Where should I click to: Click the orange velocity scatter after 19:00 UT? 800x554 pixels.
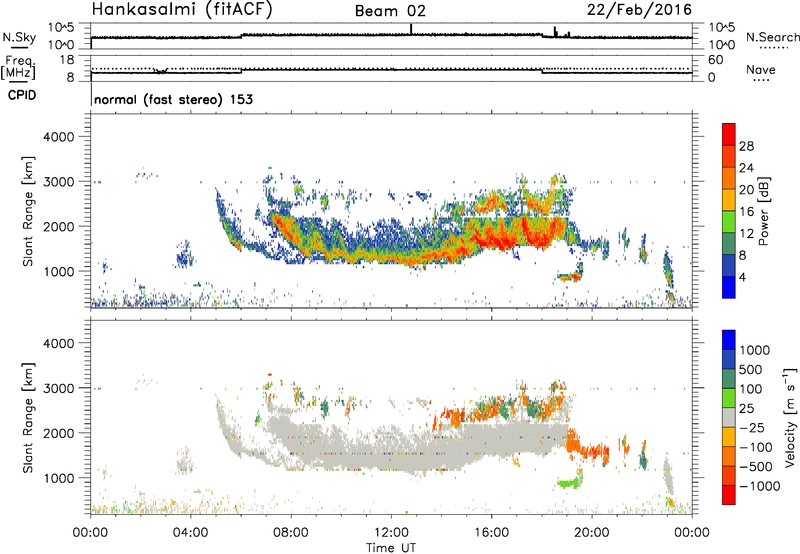(x=587, y=448)
